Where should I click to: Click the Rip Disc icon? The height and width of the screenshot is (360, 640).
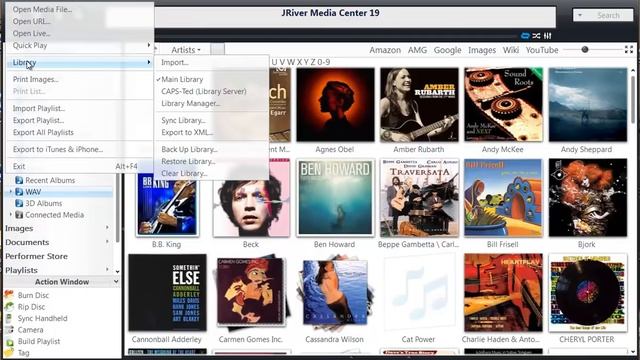point(9,307)
